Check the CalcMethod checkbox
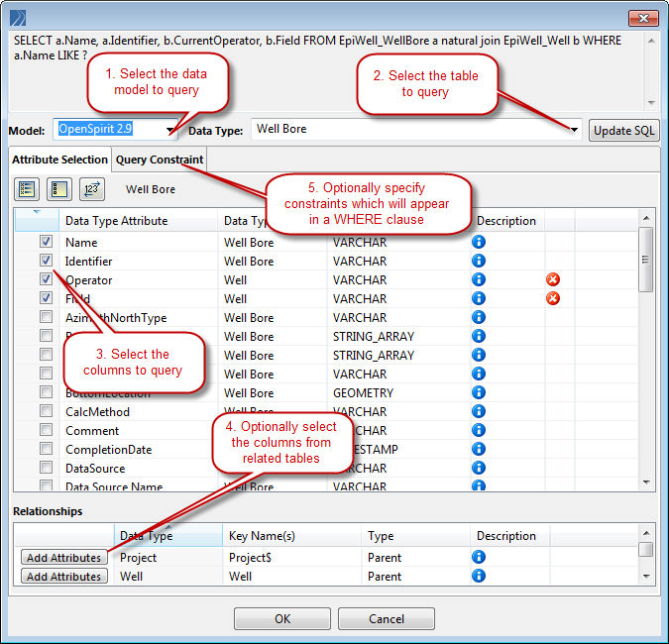The width and height of the screenshot is (669, 644). click(46, 411)
